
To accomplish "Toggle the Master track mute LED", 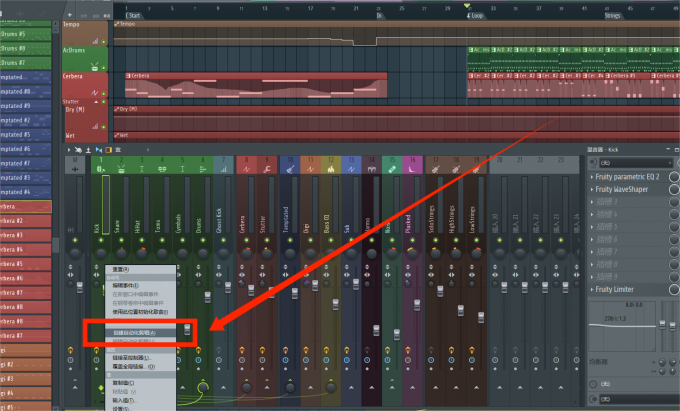I will coord(75,240).
